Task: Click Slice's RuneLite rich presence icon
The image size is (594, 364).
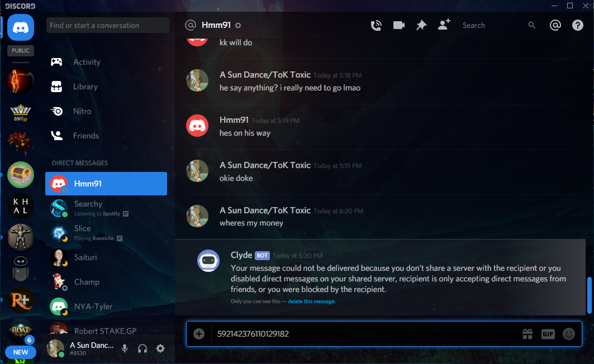Action: click(120, 238)
